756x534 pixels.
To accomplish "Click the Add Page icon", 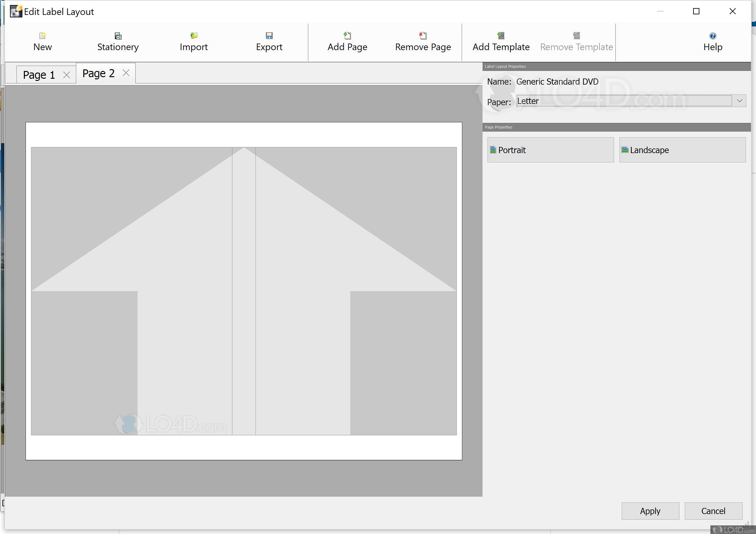I will [x=348, y=35].
